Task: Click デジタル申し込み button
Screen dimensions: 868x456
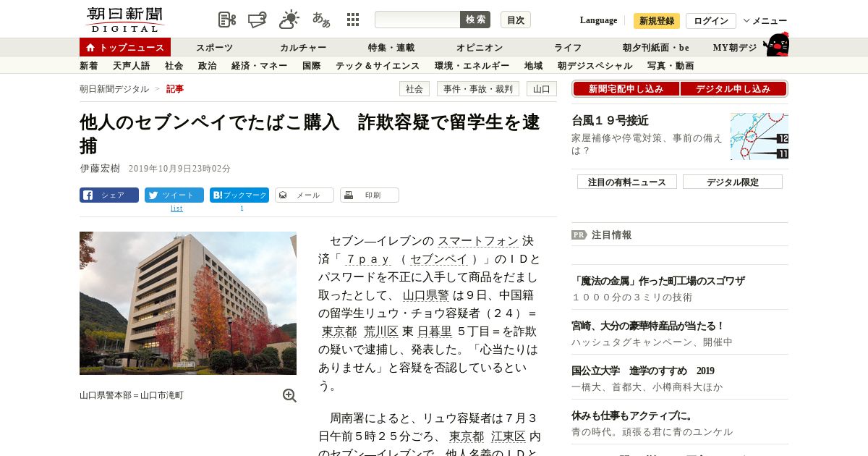Action: click(x=733, y=89)
